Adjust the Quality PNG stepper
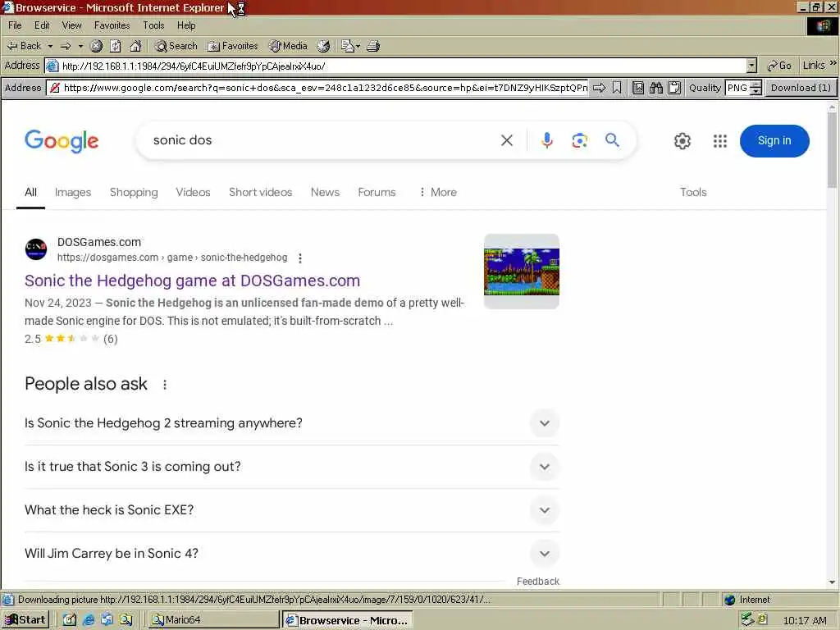 tap(756, 88)
